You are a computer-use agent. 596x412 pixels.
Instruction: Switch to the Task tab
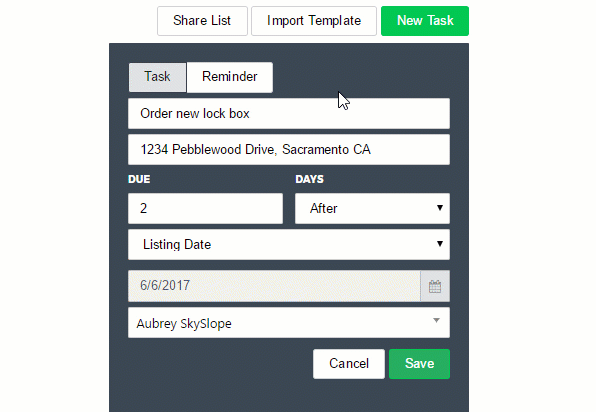pos(157,77)
